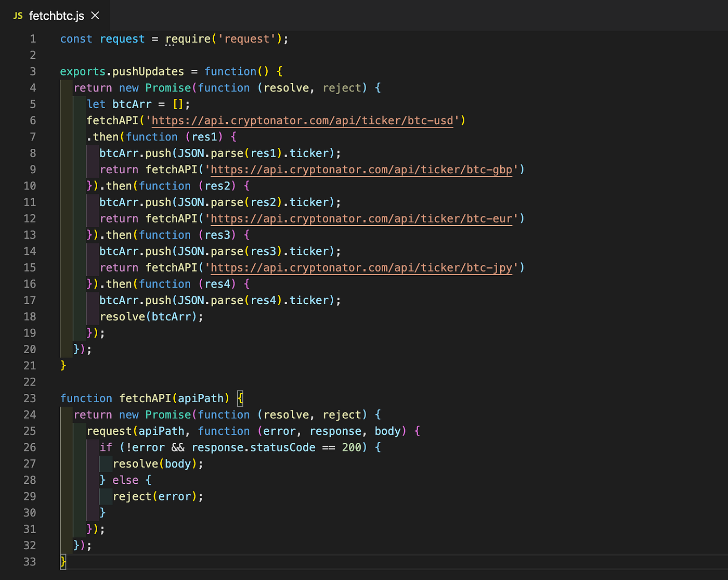Viewport: 728px width, 580px height.
Task: Click the closing brace on line 33
Action: click(63, 562)
